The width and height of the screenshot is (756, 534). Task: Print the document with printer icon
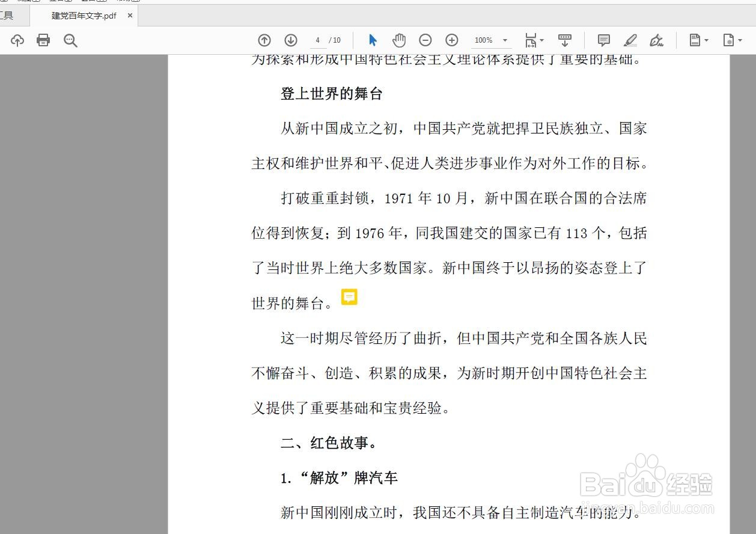click(x=43, y=40)
